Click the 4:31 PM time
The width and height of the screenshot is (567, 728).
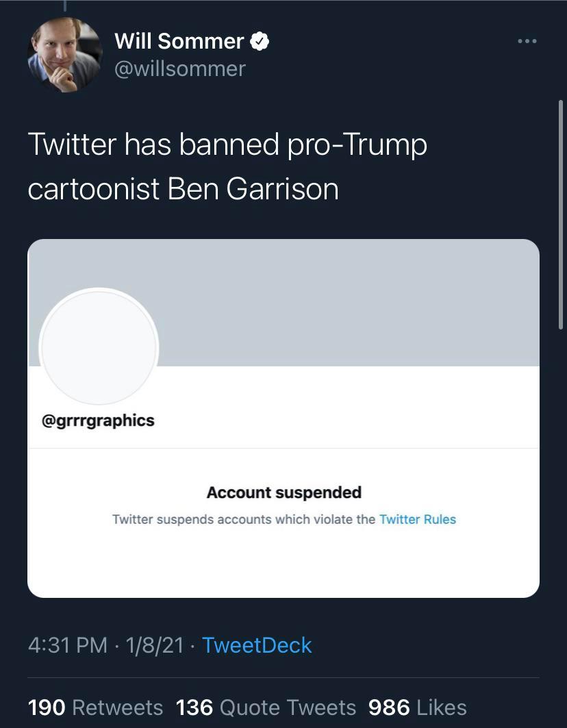coord(68,645)
